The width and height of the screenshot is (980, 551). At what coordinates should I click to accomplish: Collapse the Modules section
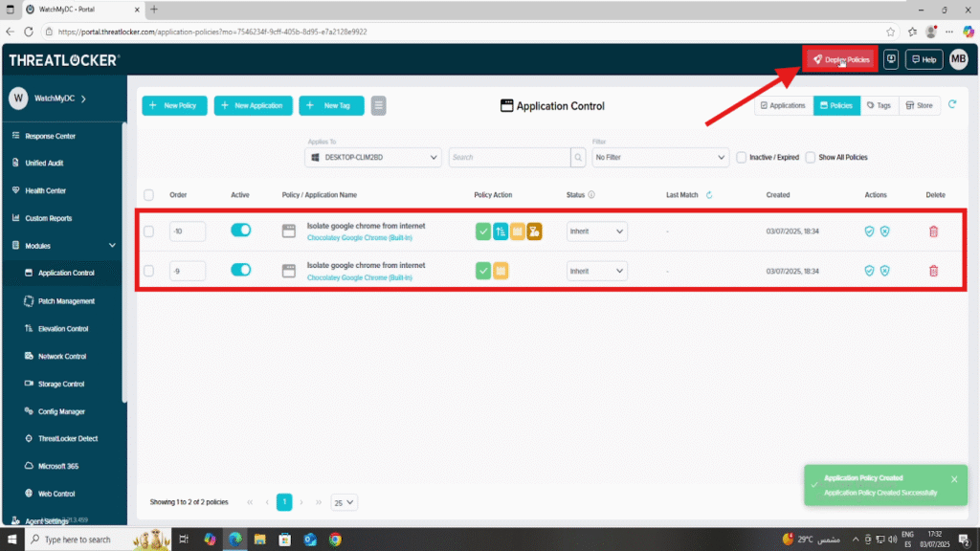(112, 246)
